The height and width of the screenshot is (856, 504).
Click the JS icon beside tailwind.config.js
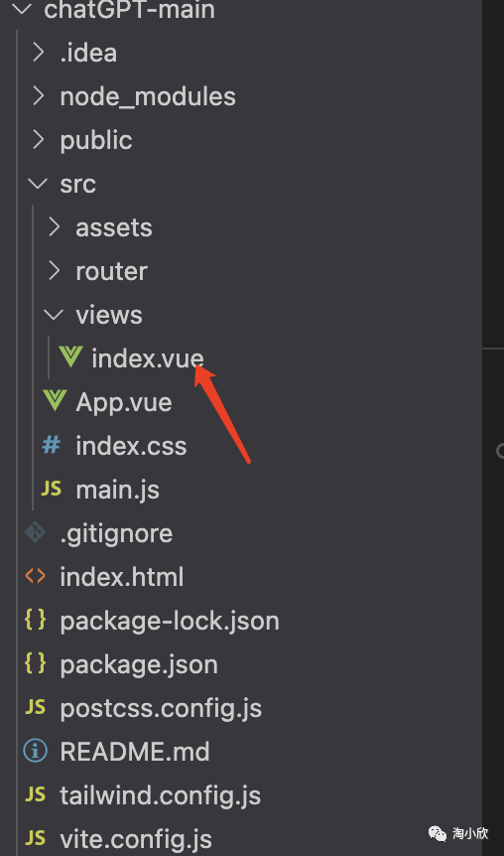click(x=36, y=795)
